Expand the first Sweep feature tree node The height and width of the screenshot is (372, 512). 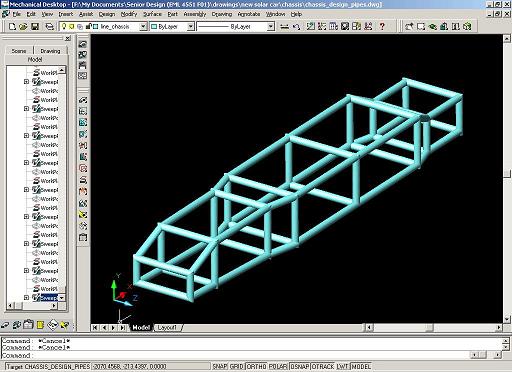(x=26, y=82)
